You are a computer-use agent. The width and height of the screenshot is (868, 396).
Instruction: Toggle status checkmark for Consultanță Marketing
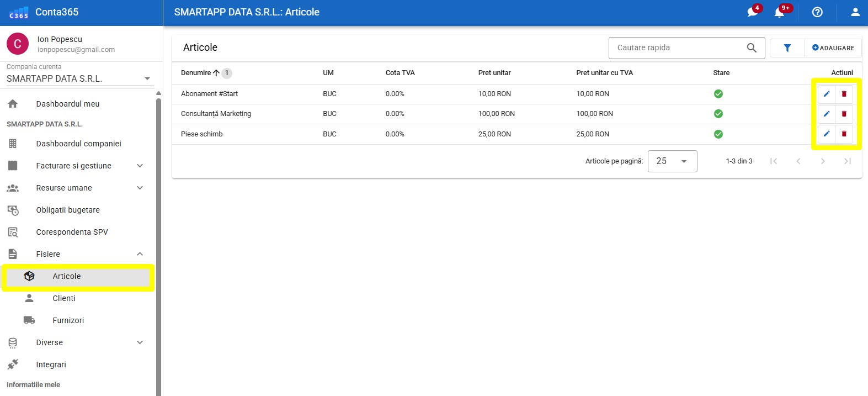click(x=718, y=114)
